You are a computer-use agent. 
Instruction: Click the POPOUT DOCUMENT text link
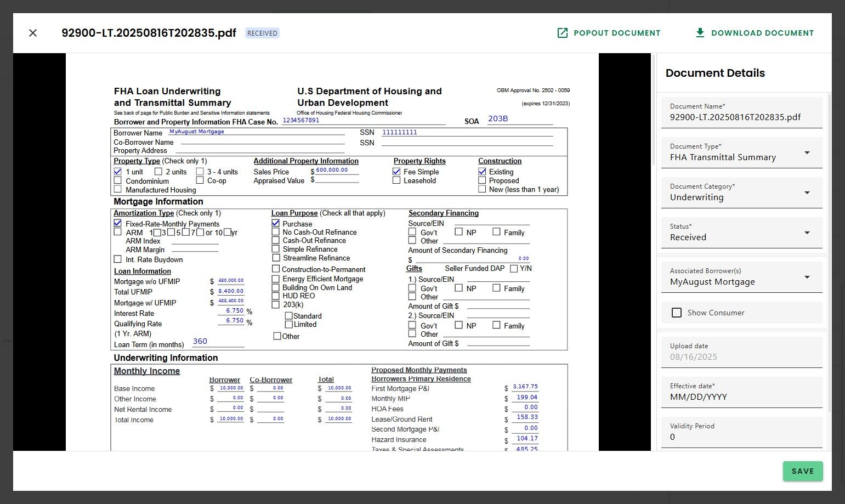617,33
